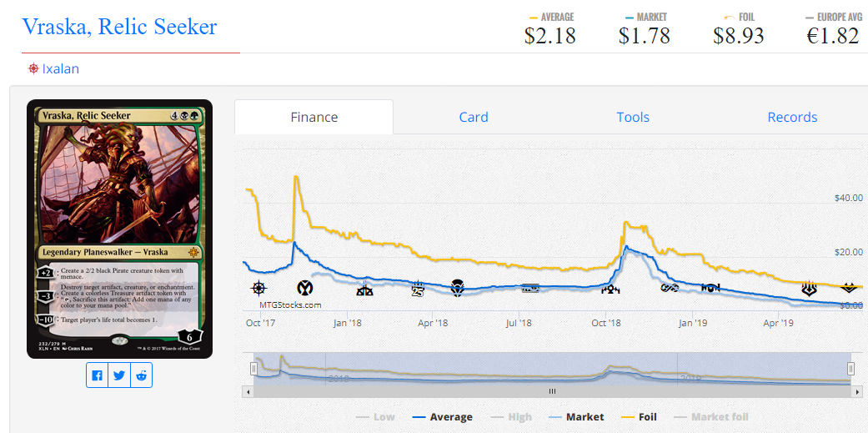The width and height of the screenshot is (868, 433).
Task: Open the Records tab
Action: pos(792,117)
